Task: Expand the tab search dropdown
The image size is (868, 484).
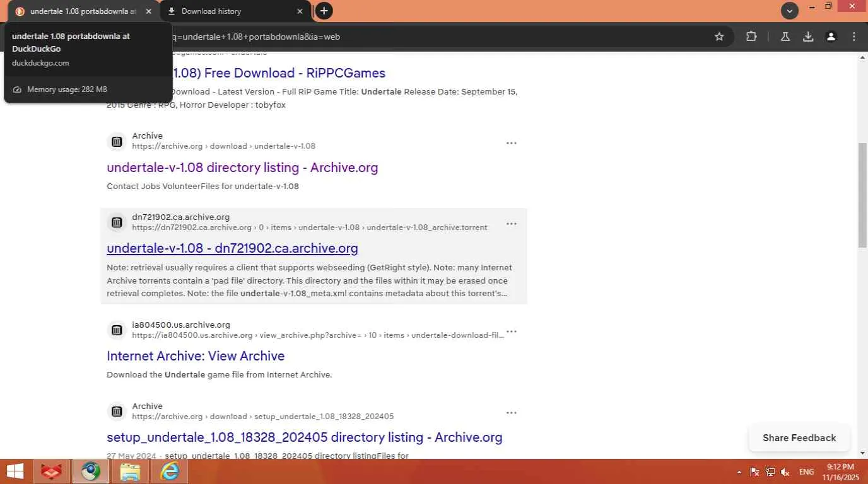Action: coord(789,11)
